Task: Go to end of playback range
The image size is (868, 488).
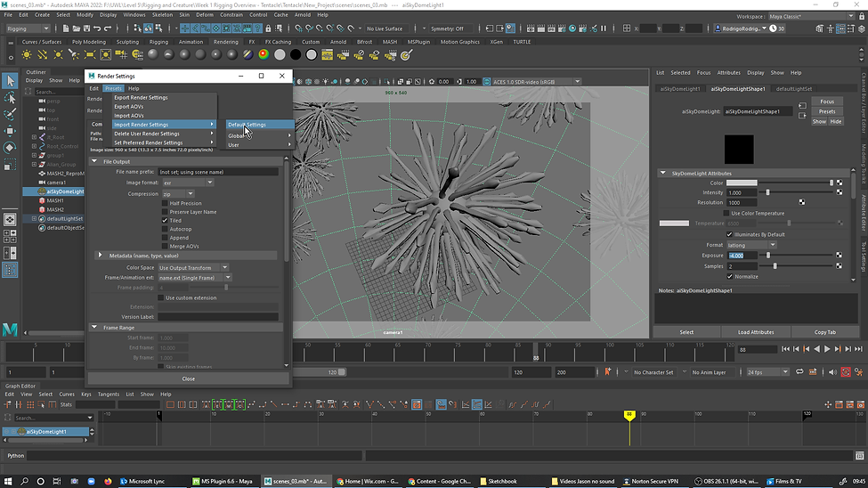Action: [858, 349]
